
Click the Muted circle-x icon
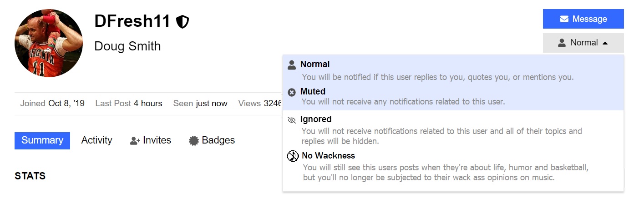[x=292, y=92]
